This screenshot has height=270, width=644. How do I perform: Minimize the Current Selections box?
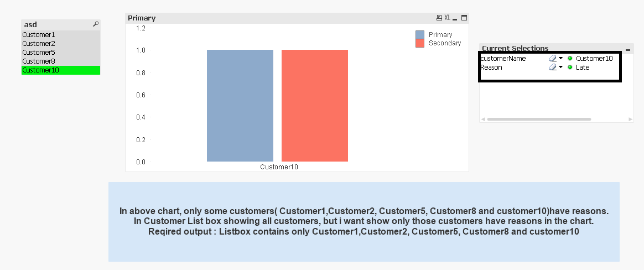628,49
